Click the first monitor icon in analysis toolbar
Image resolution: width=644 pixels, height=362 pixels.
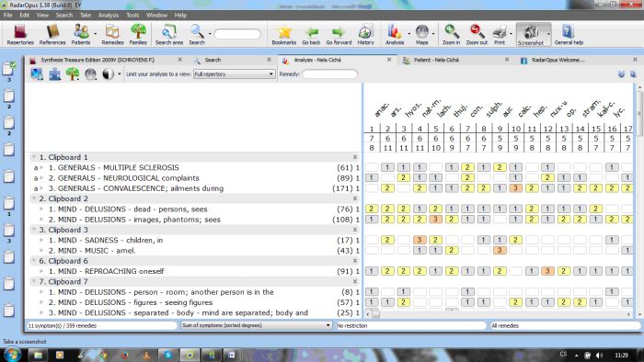point(37,74)
